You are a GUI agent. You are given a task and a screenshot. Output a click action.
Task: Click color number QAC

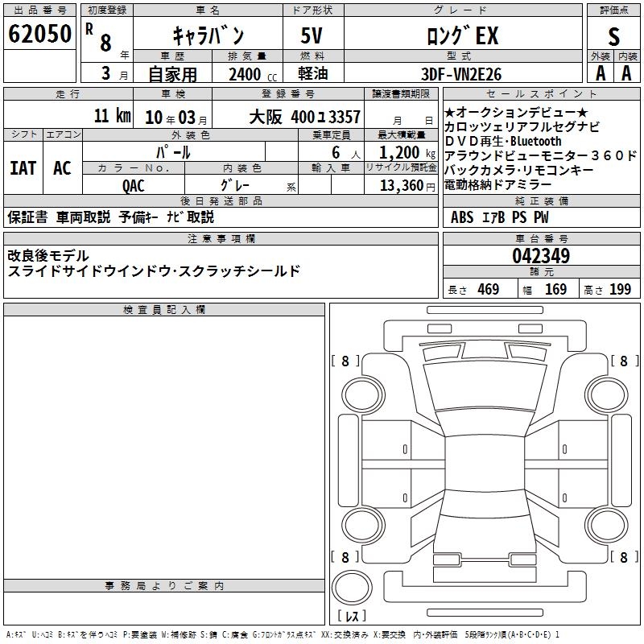click(134, 186)
